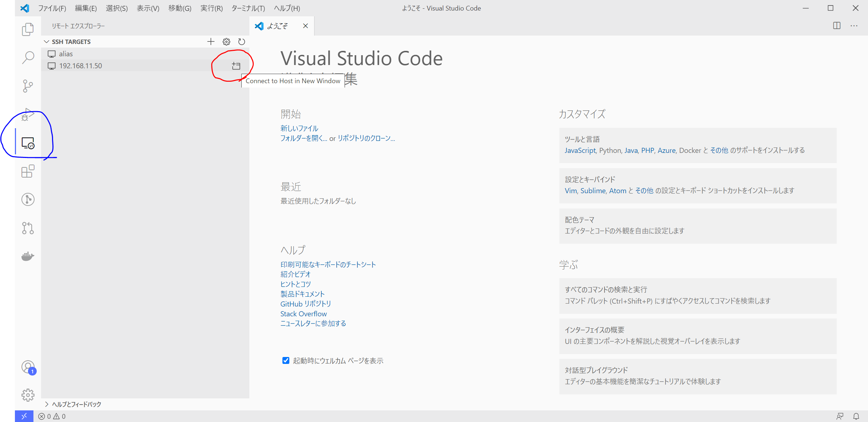The image size is (868, 422).
Task: Click the 新しいファイル link
Action: coord(299,128)
